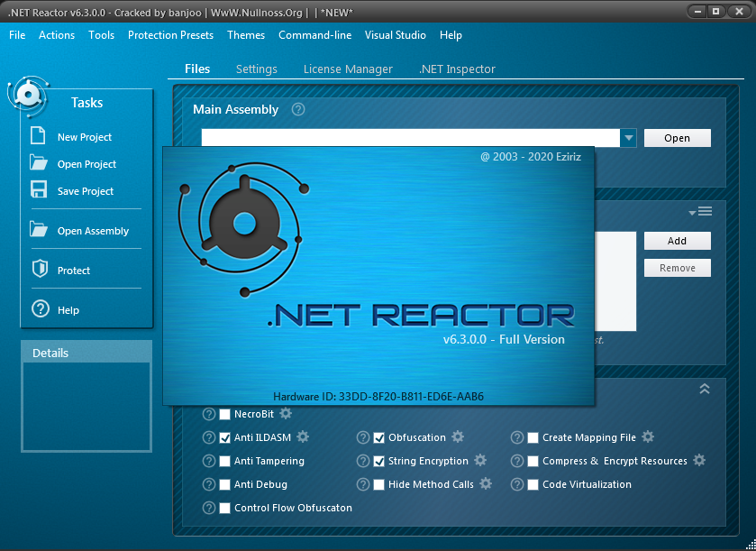756x551 pixels.
Task: Click the Main Assembly help question mark
Action: point(297,109)
